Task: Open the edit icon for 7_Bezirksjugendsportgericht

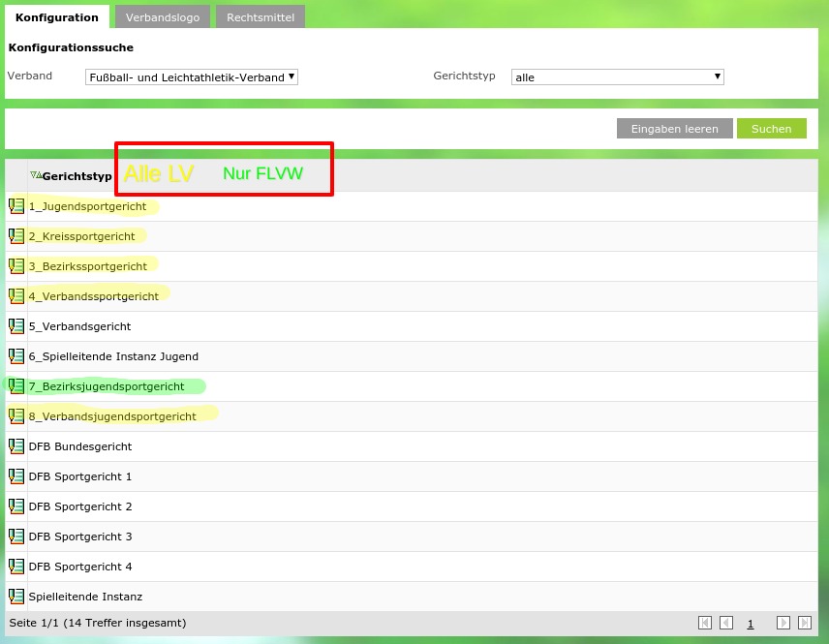Action: pyautogui.click(x=16, y=386)
